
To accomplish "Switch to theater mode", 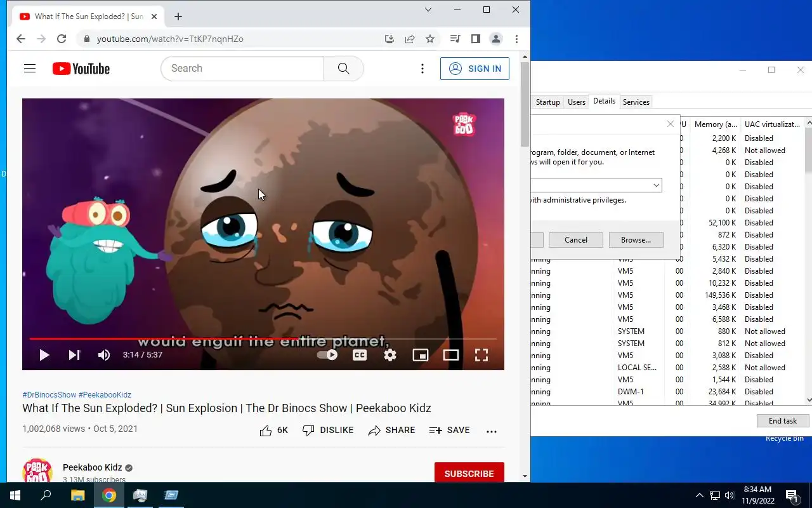I will 451,355.
